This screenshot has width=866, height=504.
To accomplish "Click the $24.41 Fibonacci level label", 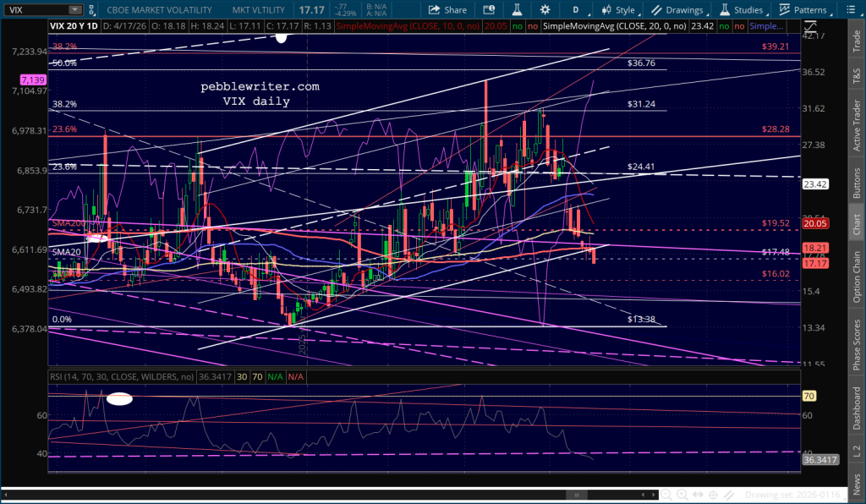I will pyautogui.click(x=641, y=166).
